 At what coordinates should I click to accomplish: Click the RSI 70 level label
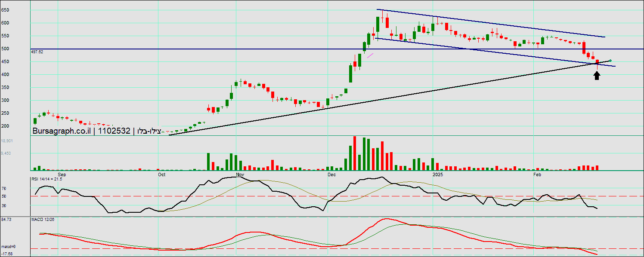coord(4,188)
